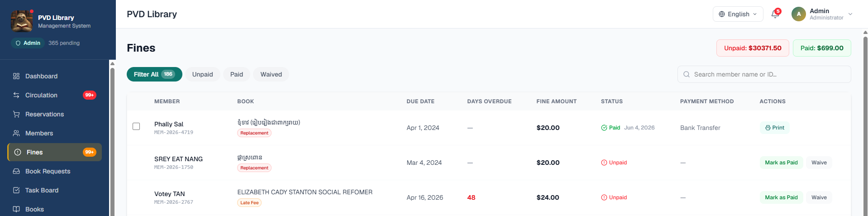The width and height of the screenshot is (868, 216).
Task: Select the Waived filter tab
Action: 271,74
